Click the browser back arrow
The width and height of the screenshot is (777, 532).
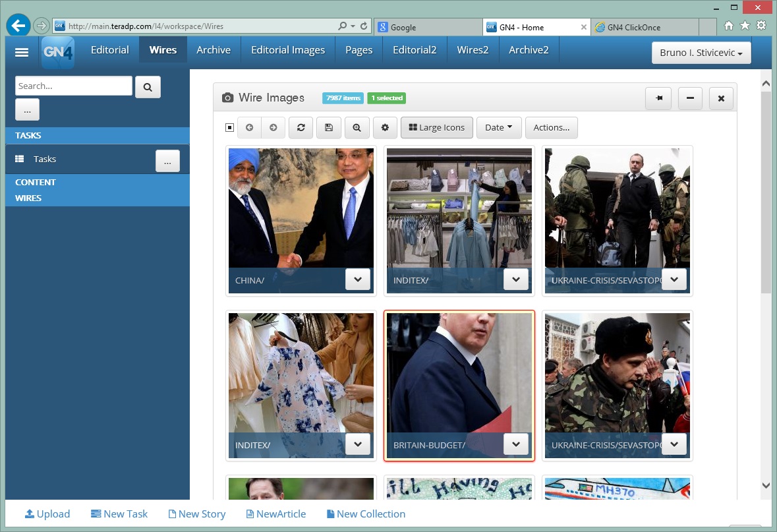[18, 26]
